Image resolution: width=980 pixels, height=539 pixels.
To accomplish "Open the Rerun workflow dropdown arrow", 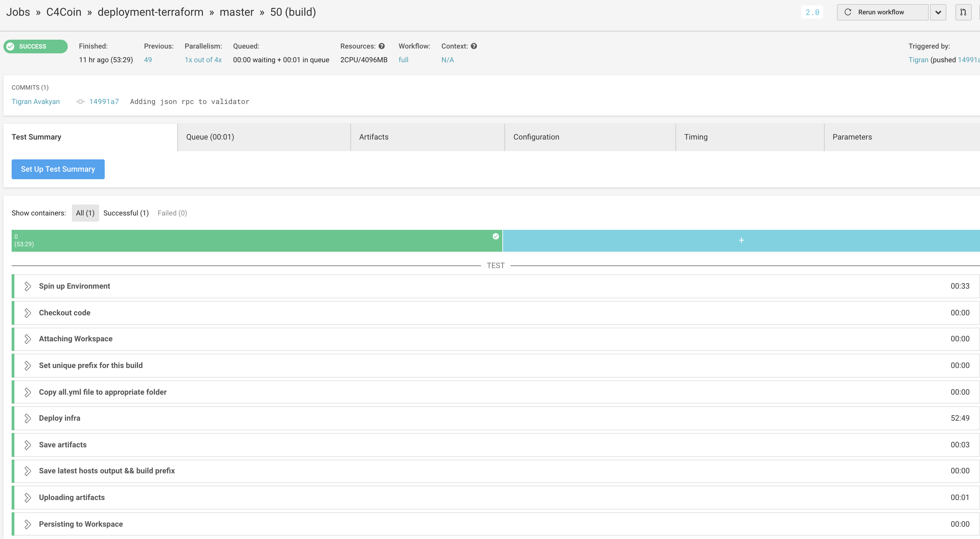I will pos(938,12).
